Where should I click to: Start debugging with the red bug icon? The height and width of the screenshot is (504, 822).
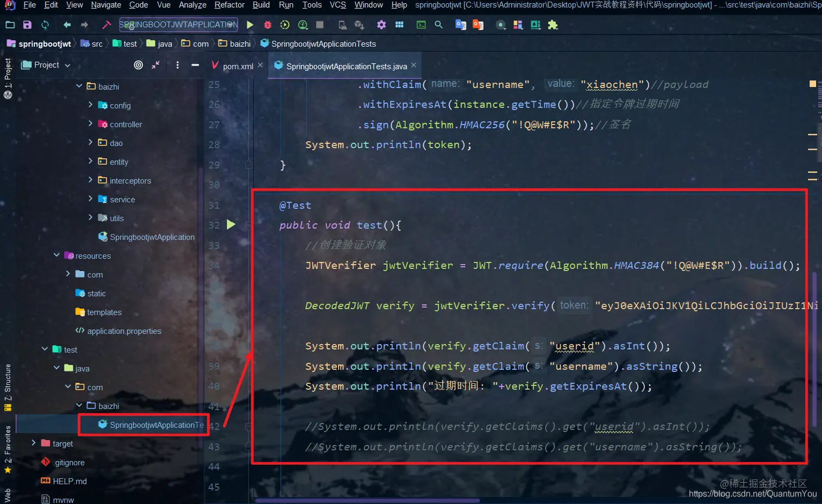267,25
